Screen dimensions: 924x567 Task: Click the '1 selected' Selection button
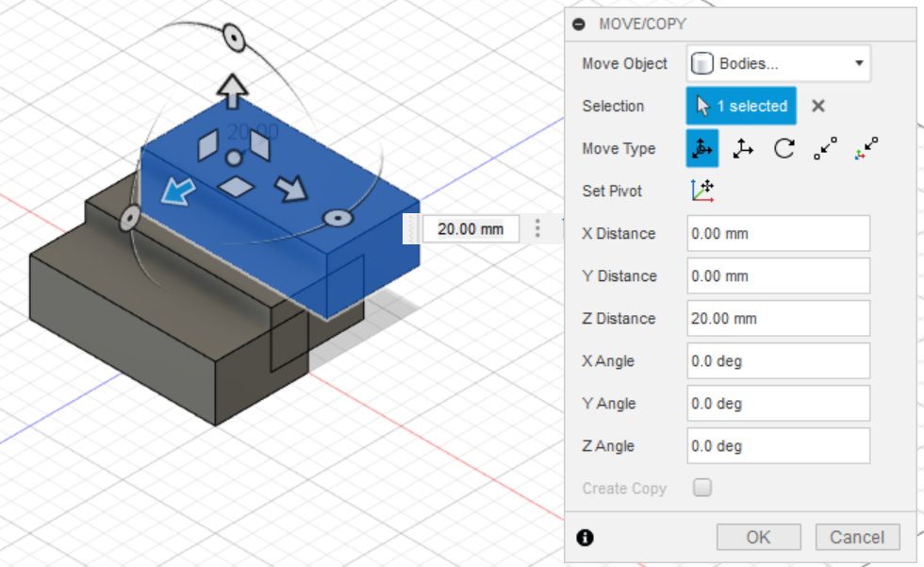(x=741, y=106)
